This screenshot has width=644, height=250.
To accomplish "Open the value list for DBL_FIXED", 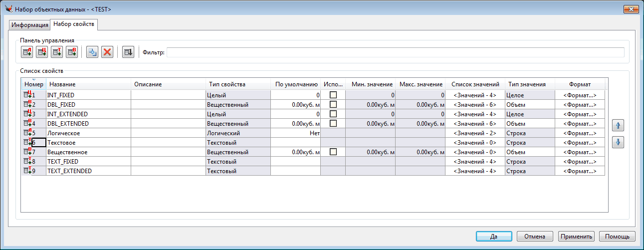I will (x=474, y=104).
